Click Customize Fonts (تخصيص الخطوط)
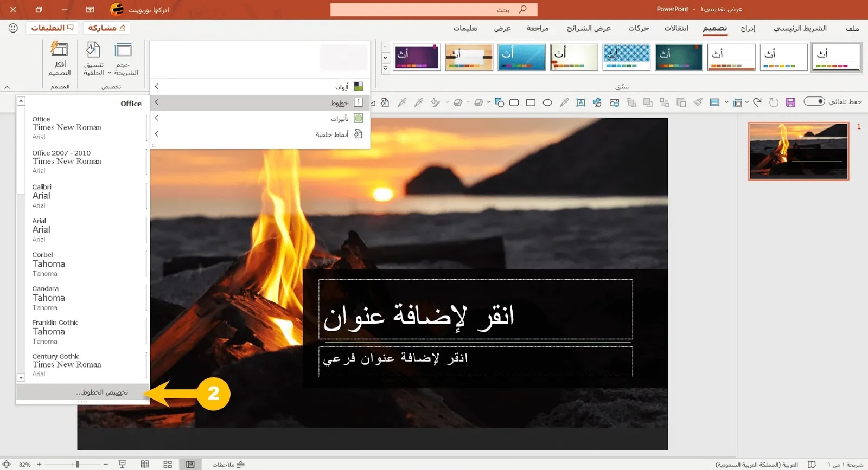 (x=82, y=392)
